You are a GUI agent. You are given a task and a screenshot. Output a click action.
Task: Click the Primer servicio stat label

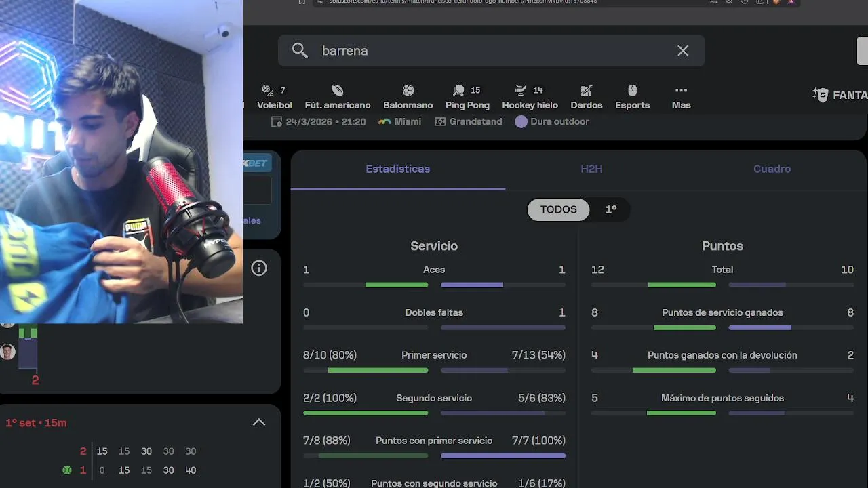434,355
